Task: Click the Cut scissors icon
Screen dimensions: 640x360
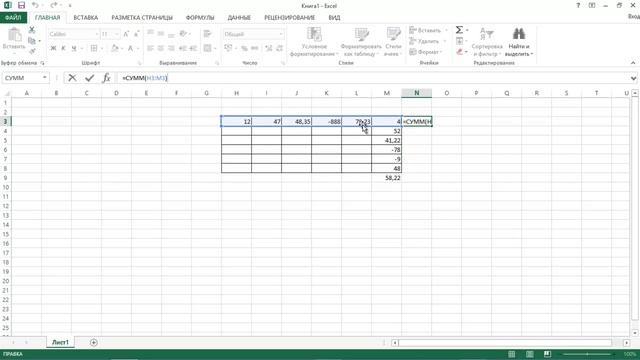Action: (x=32, y=30)
